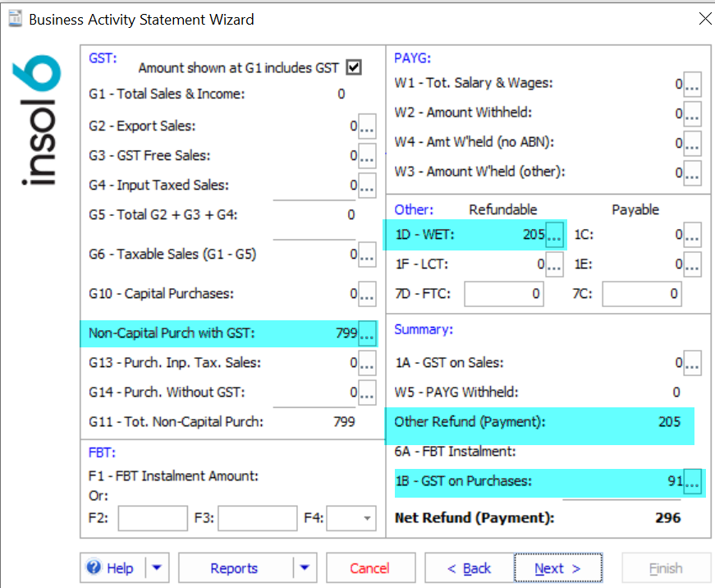The width and height of the screenshot is (715, 588).
Task: Toggle 'Amount shown at G1 includes GST' checkbox
Action: (x=354, y=67)
